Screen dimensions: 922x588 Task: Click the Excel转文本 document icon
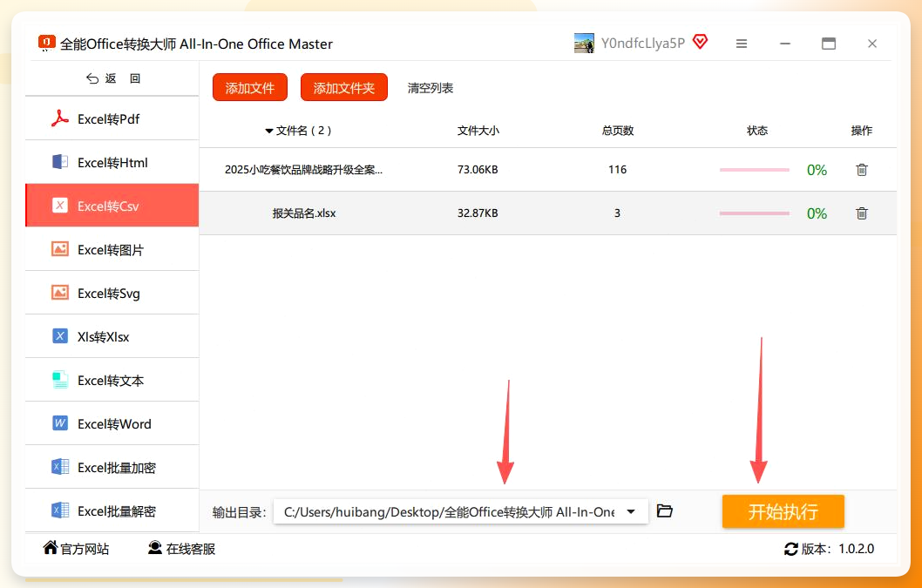pos(60,379)
